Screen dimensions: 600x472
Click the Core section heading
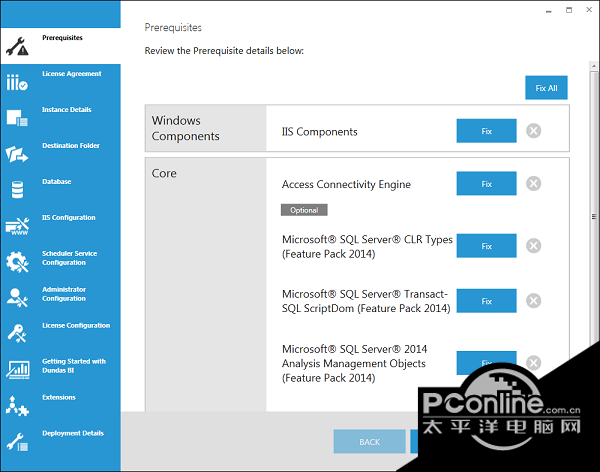[164, 173]
